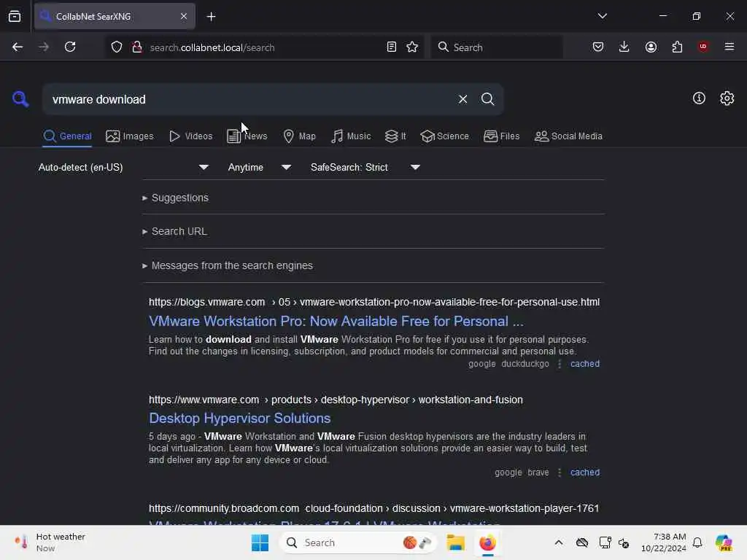
Task: Open the Auto-detect (en-US) language dropdown
Action: tap(123, 167)
